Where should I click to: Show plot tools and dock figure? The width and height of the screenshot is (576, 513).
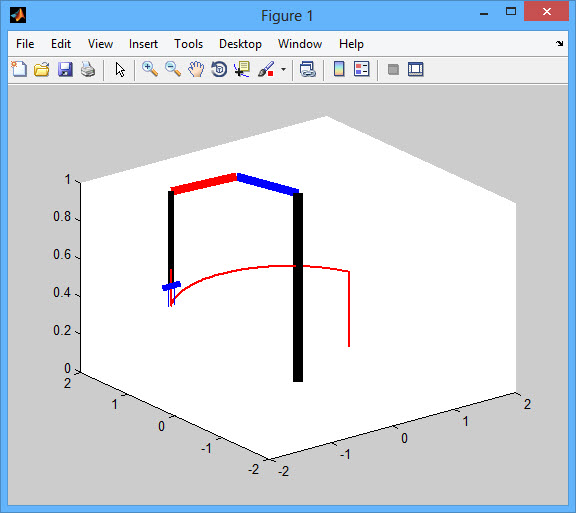click(x=416, y=69)
